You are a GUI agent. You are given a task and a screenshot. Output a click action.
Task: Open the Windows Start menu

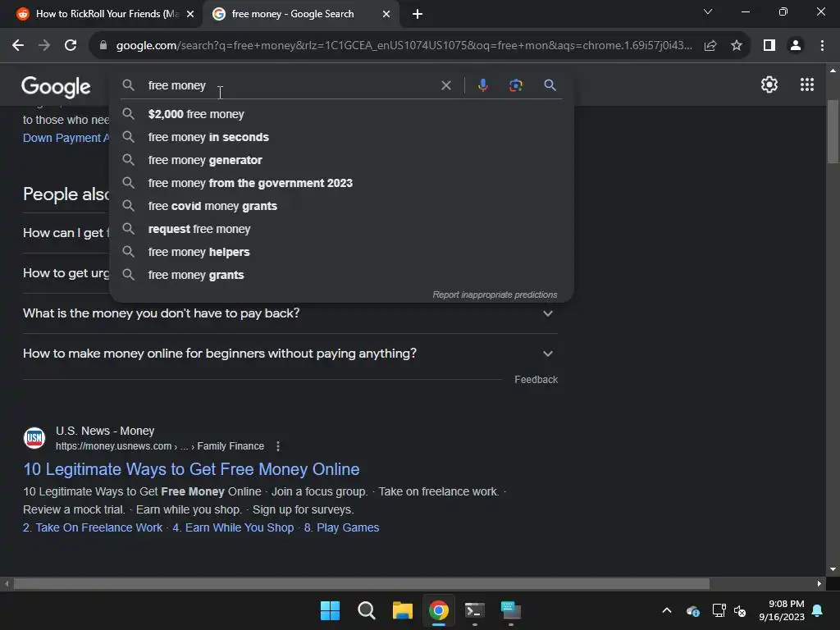point(330,610)
